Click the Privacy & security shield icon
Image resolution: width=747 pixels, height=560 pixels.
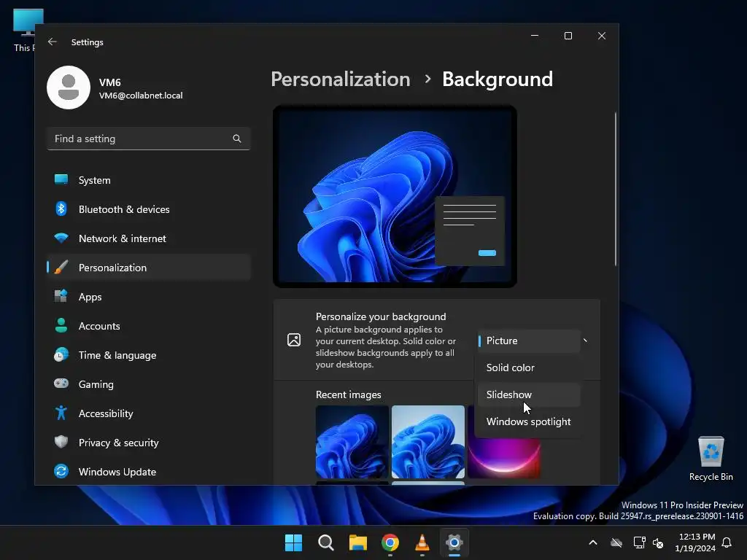[61, 442]
